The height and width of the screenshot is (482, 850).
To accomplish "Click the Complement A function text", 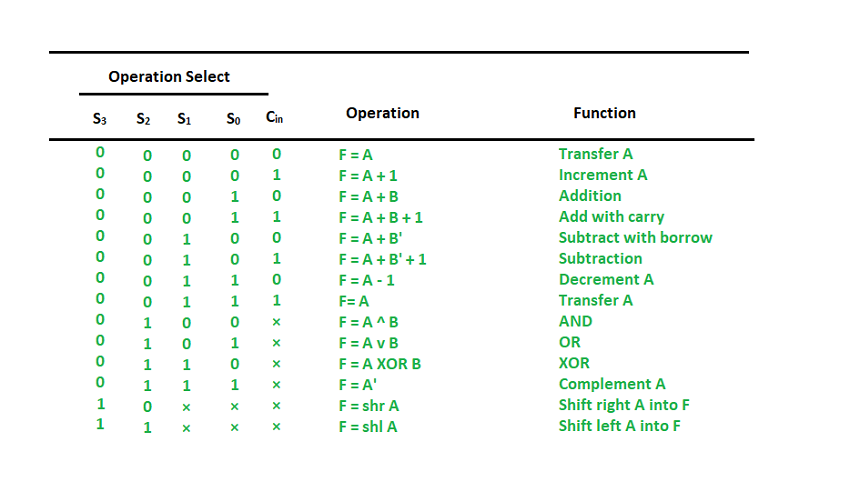I will [612, 384].
